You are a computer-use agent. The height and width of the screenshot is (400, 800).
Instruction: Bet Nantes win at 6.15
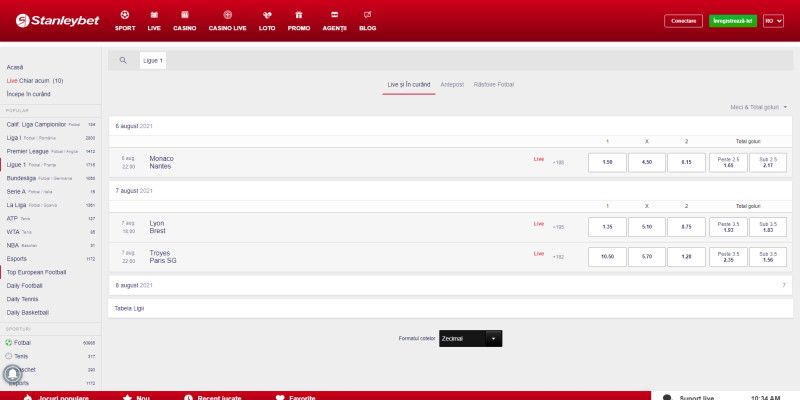(686, 163)
